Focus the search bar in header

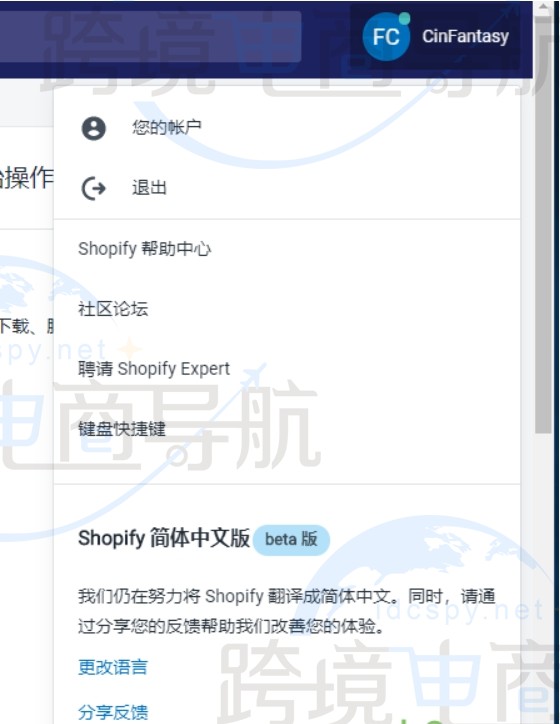click(151, 36)
